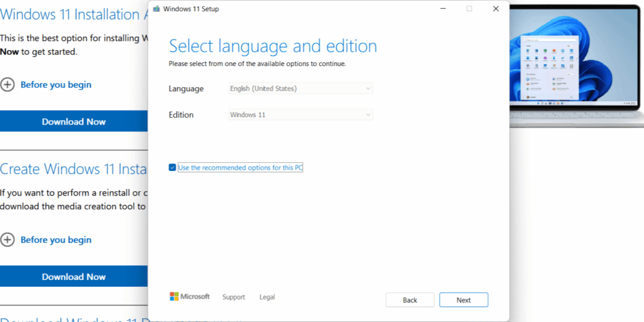Click the Windows 11 Setup title bar icon
Screen dimensions: 644x322
click(x=156, y=9)
